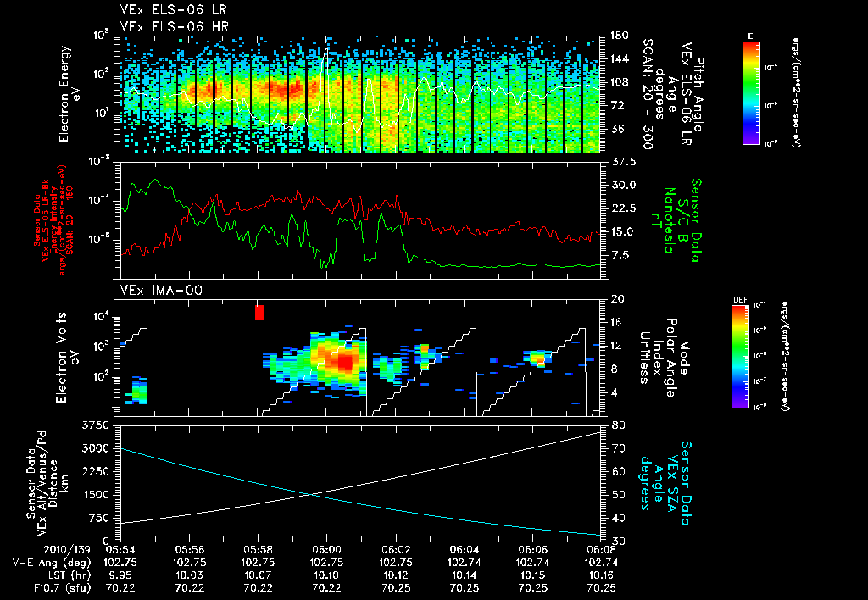Image resolution: width=868 pixels, height=600 pixels.
Task: Click the LST value 10.15
Action: point(532,575)
